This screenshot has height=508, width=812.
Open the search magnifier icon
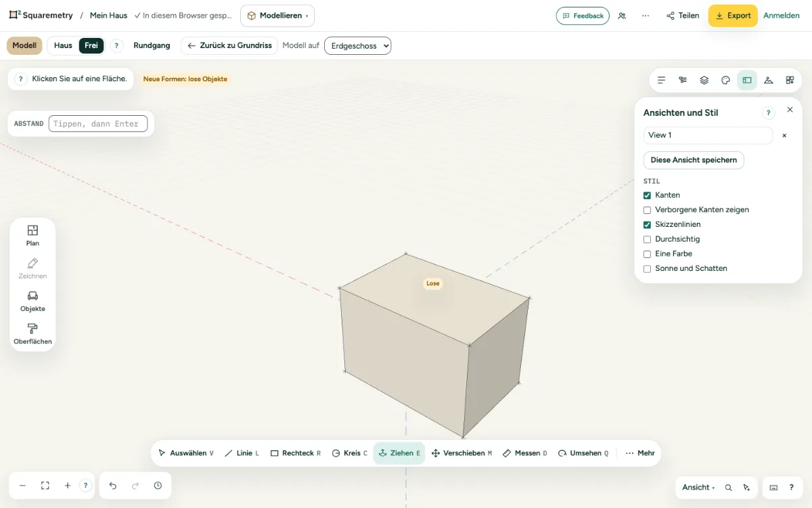point(729,488)
